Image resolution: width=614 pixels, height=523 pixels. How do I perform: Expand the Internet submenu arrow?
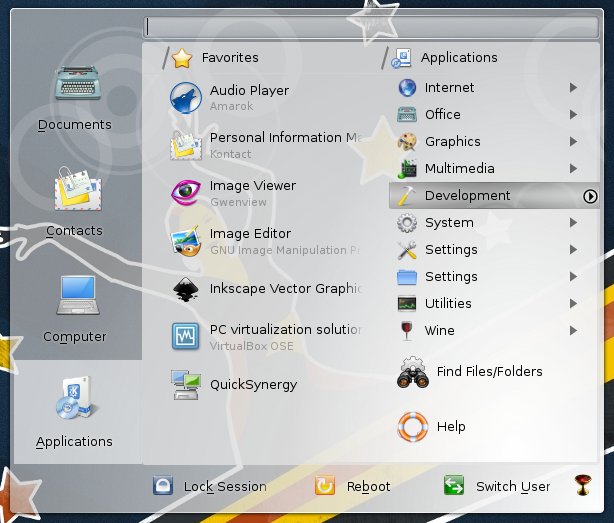coord(573,87)
